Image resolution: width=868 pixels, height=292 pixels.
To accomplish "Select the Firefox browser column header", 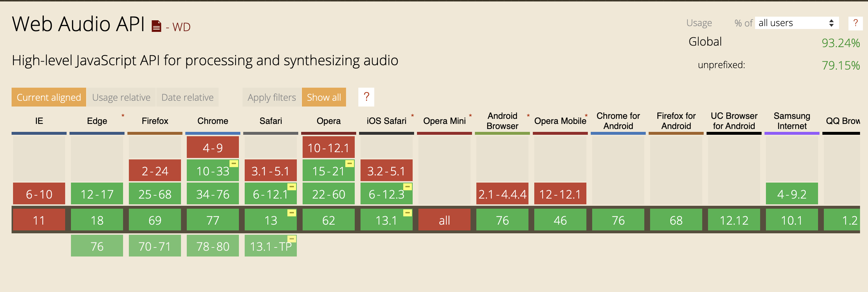I will [x=155, y=121].
